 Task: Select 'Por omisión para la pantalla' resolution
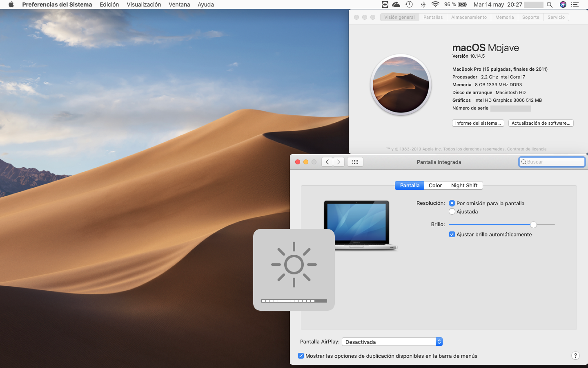pos(452,203)
